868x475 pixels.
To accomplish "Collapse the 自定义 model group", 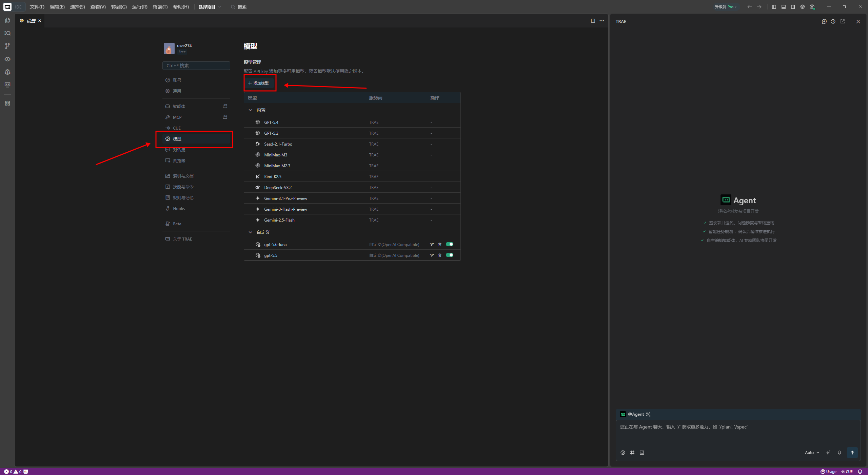I will pyautogui.click(x=251, y=232).
